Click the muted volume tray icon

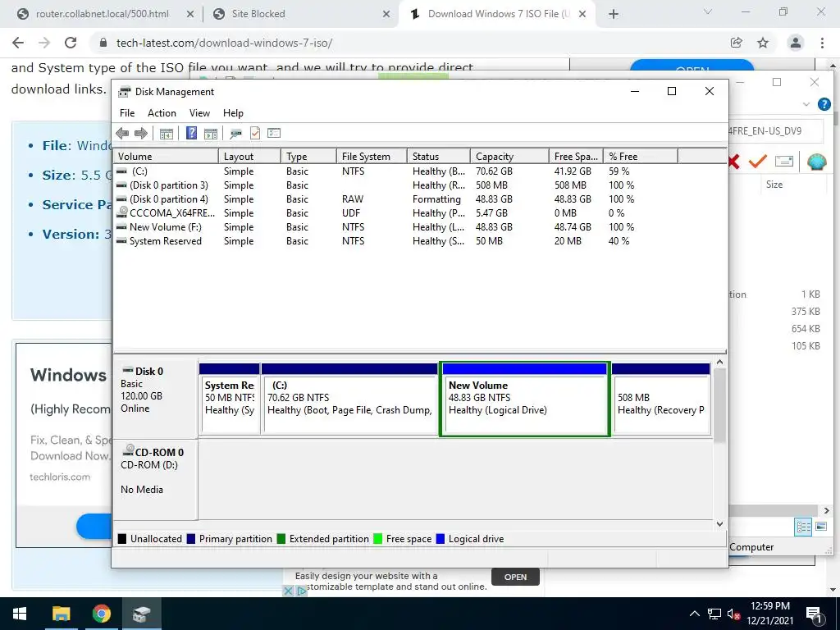[x=733, y=614]
